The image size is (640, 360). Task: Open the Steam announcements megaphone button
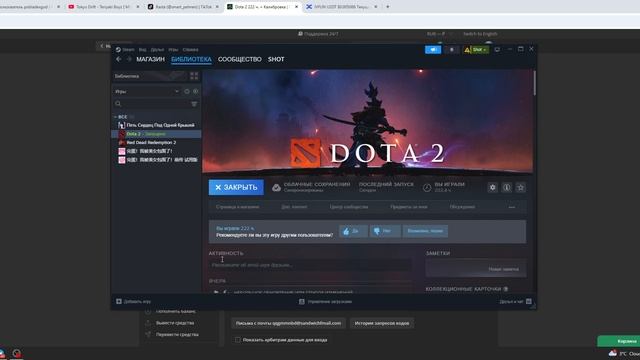click(433, 50)
